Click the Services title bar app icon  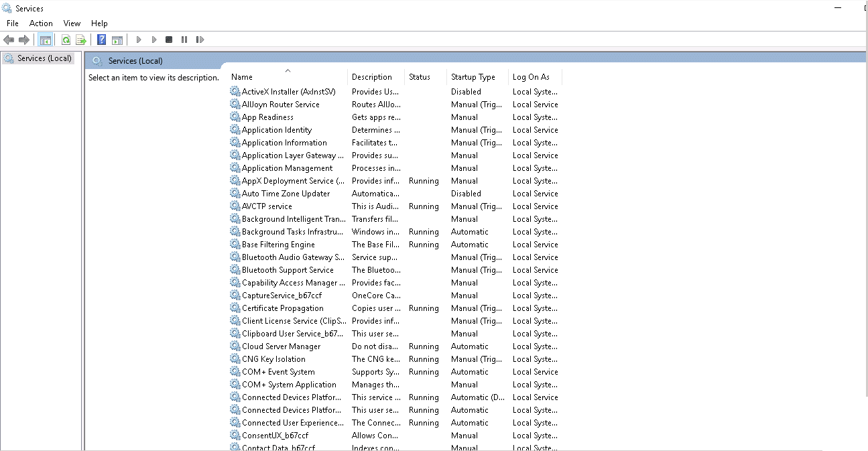pyautogui.click(x=7, y=9)
